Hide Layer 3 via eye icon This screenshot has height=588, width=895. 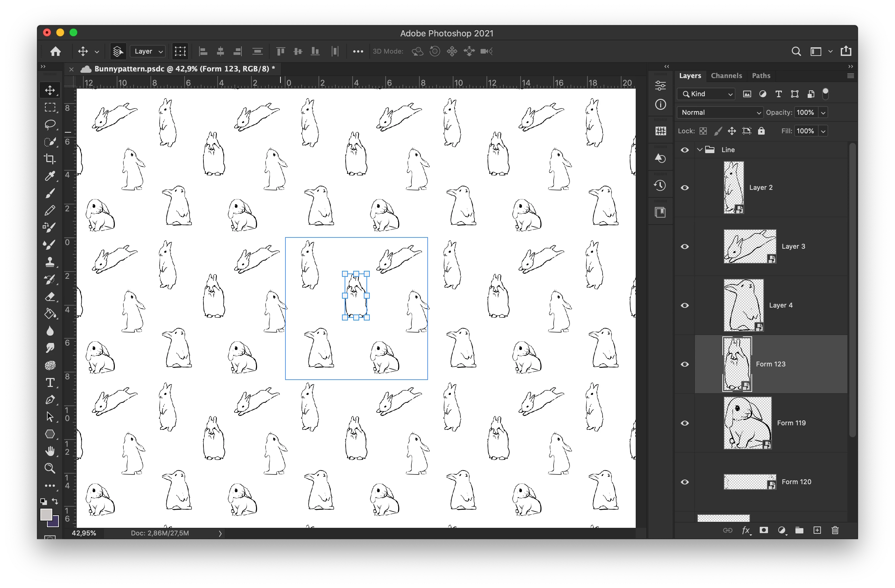pyautogui.click(x=685, y=247)
